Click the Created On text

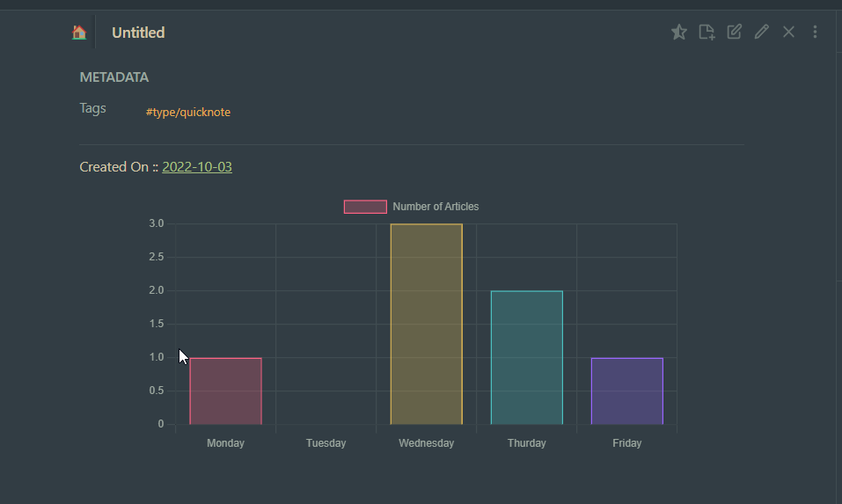coord(113,167)
